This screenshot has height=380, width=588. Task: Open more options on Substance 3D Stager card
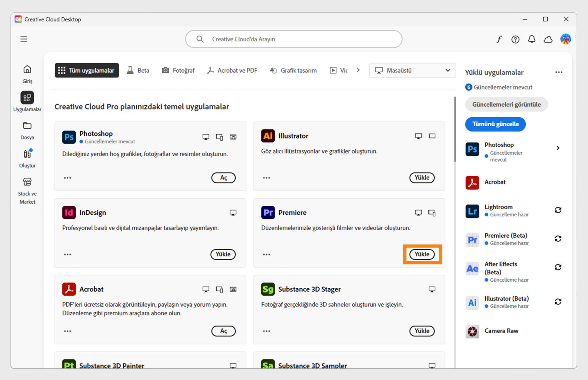tap(266, 331)
